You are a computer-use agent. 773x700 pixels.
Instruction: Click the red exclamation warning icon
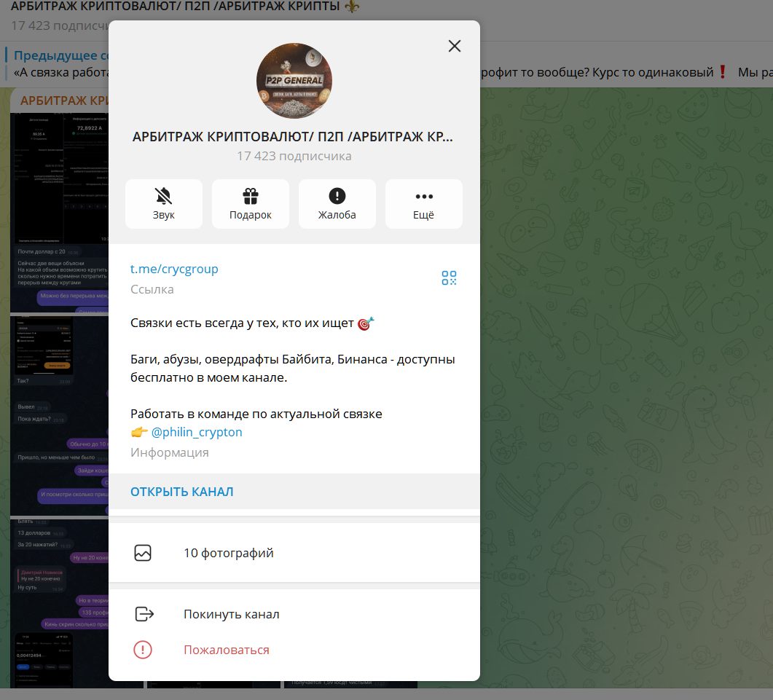point(143,650)
